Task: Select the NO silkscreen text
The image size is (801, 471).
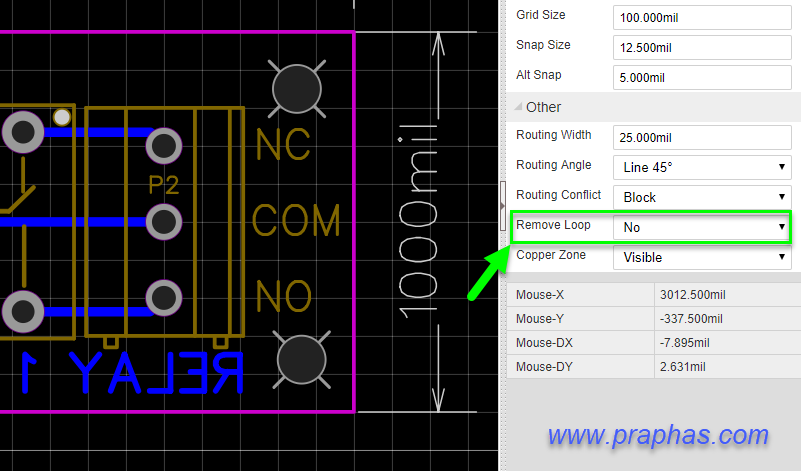Action: pyautogui.click(x=284, y=296)
